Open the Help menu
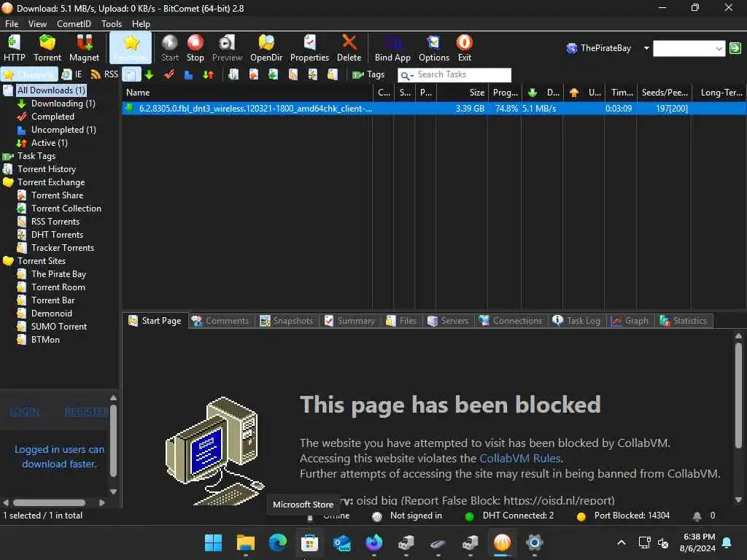 [x=141, y=24]
